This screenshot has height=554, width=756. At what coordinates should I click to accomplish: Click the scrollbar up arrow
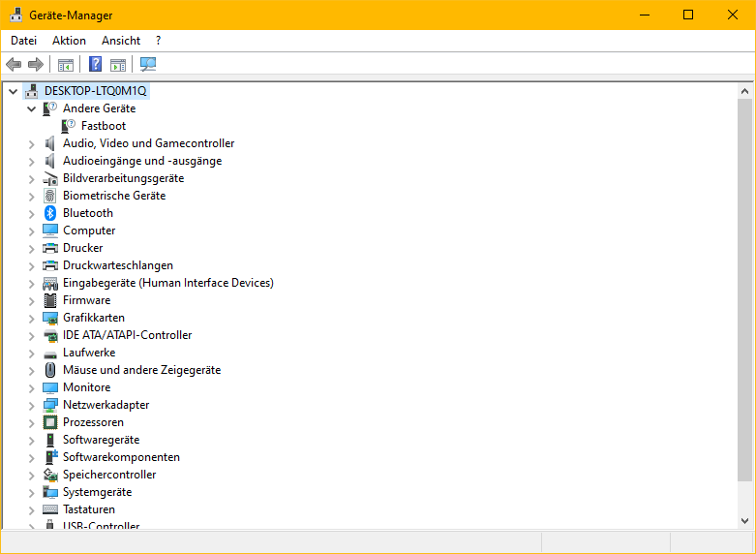pyautogui.click(x=745, y=91)
